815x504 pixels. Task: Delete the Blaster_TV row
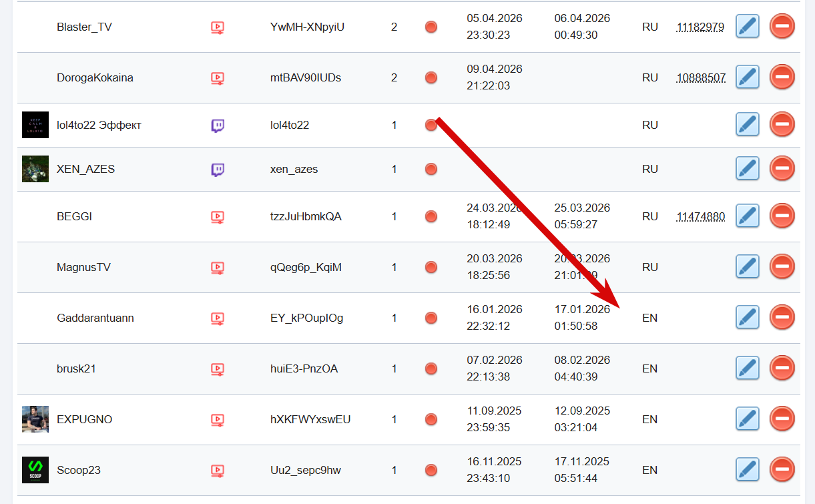(782, 27)
